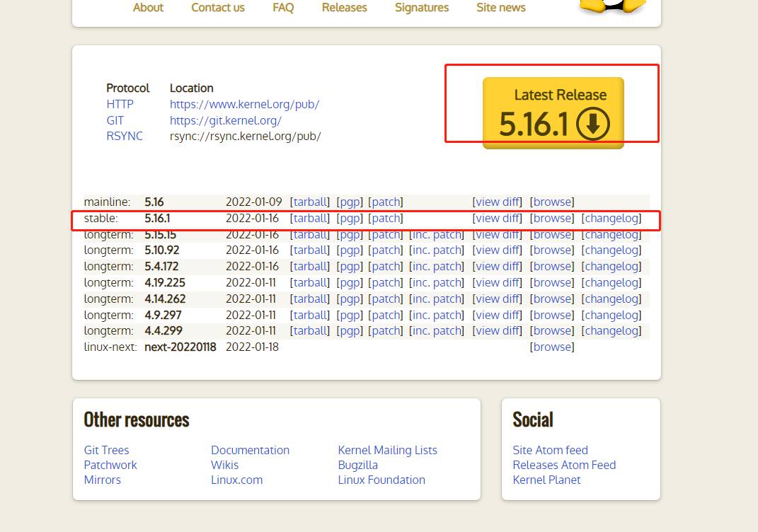Viewport: 758px width, 532px height.
Task: Open patch for longterm 4.14.262
Action: 385,299
